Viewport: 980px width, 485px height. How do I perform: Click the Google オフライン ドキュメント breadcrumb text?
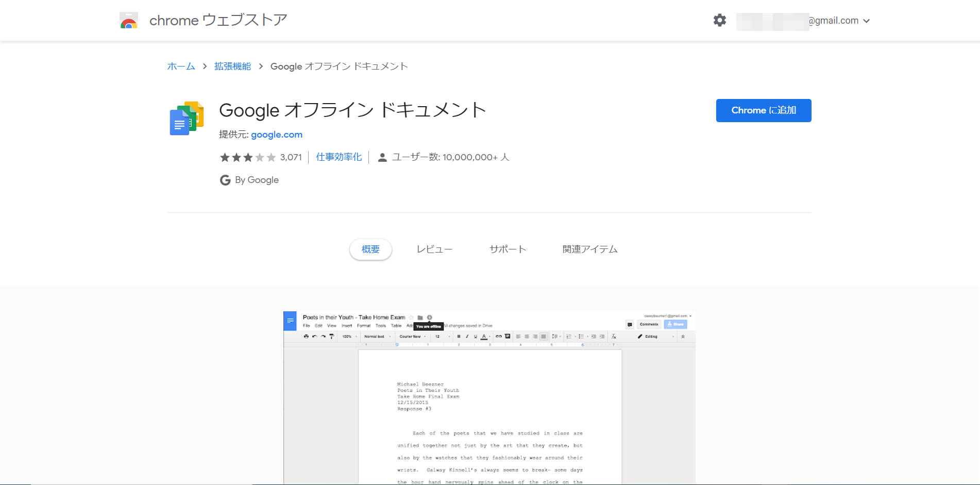[x=339, y=66]
